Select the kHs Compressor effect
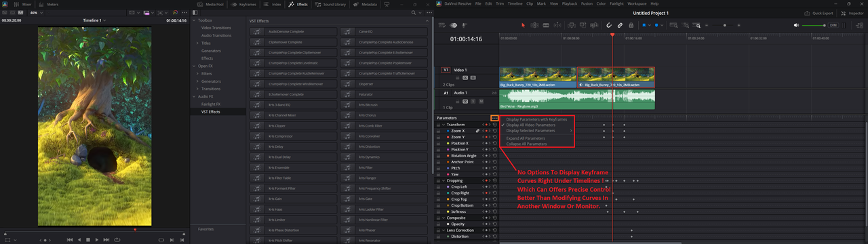This screenshot has height=244, width=868. click(293, 136)
